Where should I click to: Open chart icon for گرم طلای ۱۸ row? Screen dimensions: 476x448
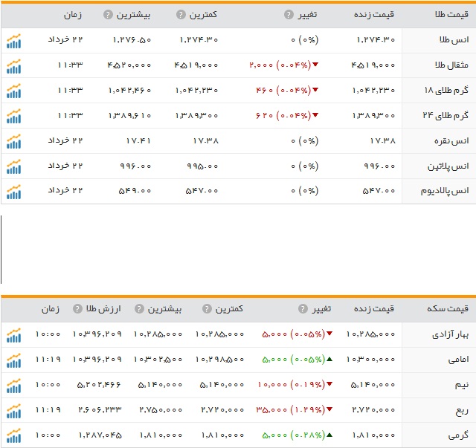click(x=14, y=91)
